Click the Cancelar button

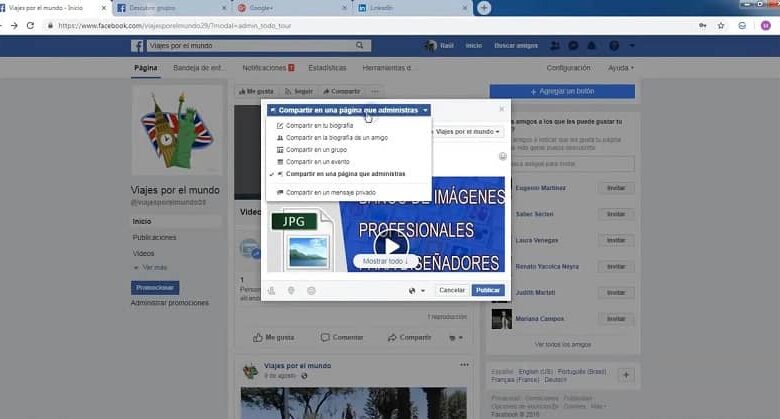(x=452, y=290)
